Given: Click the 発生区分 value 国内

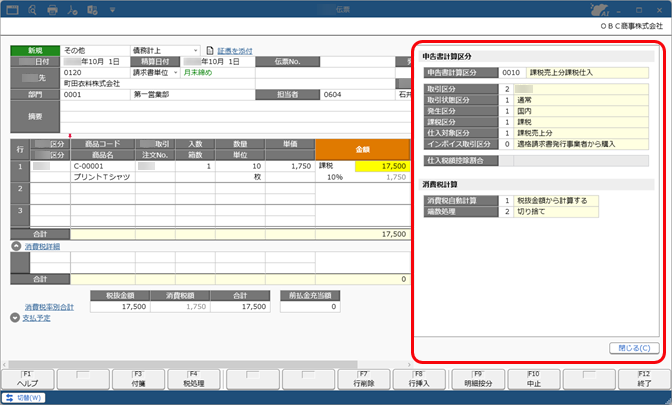Looking at the screenshot, I should pyautogui.click(x=582, y=111).
